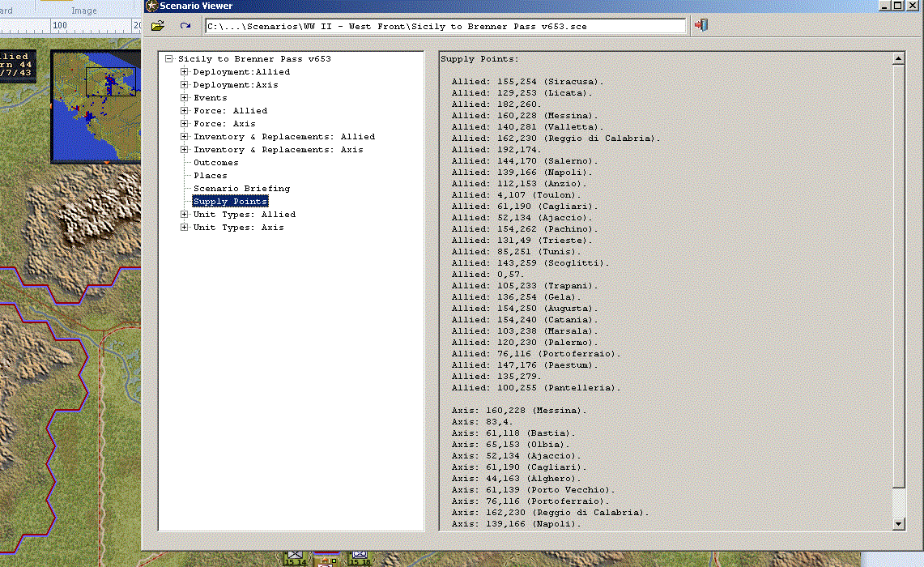
Task: Click 'Allied: 61,190 (Cagliari).' line
Action: coord(525,207)
